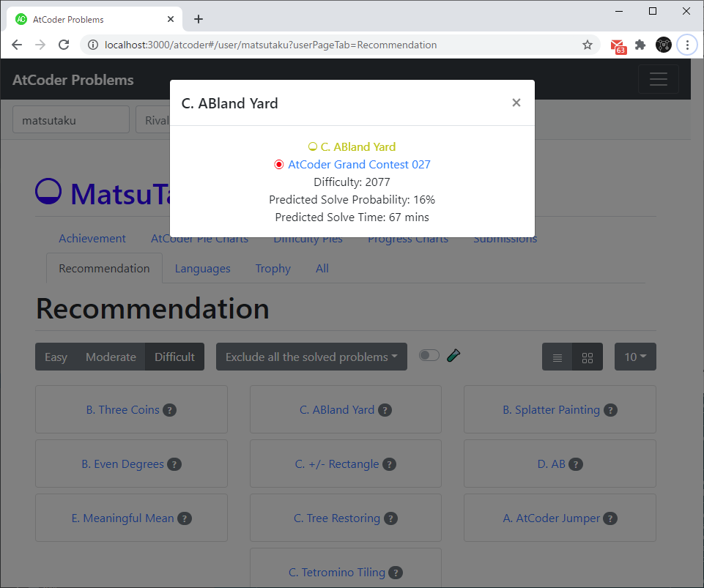
Task: Show info for C. Tetromino Tiling
Action: coord(396,573)
